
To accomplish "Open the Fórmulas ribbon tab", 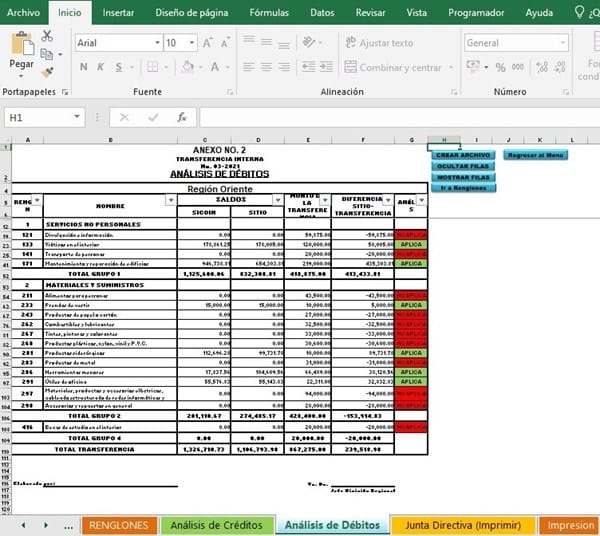I will (x=270, y=13).
